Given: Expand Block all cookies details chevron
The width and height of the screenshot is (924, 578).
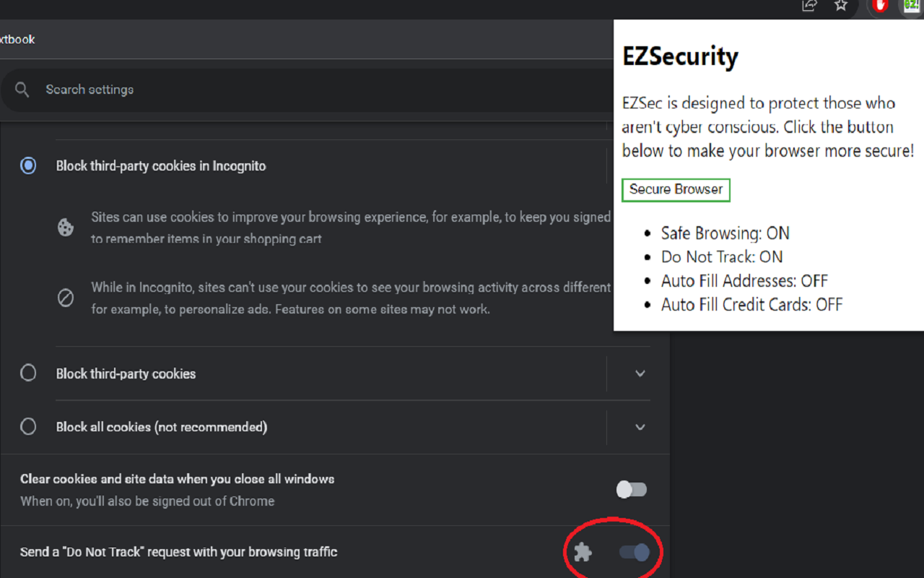Looking at the screenshot, I should click(x=640, y=427).
